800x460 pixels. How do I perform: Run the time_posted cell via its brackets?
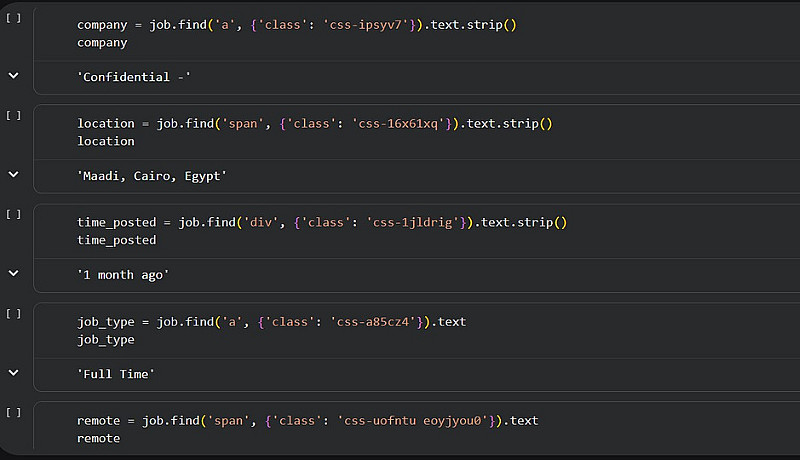click(13, 215)
